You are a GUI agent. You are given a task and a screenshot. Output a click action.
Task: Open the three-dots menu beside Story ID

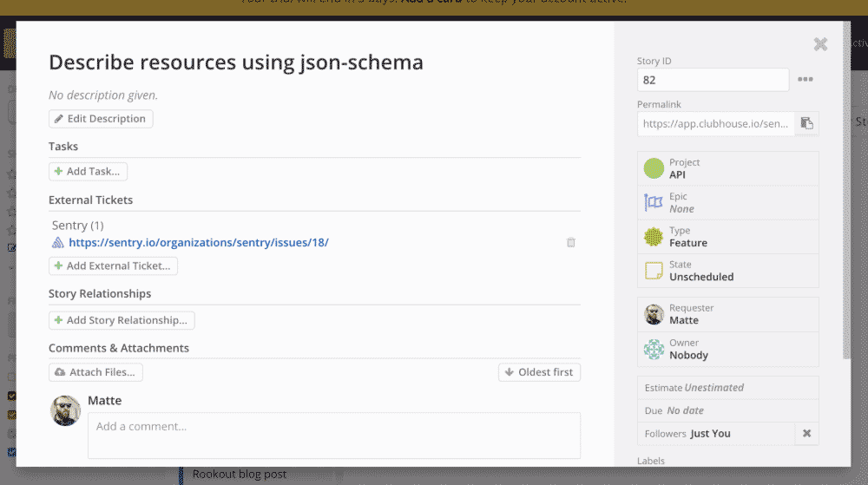[806, 80]
